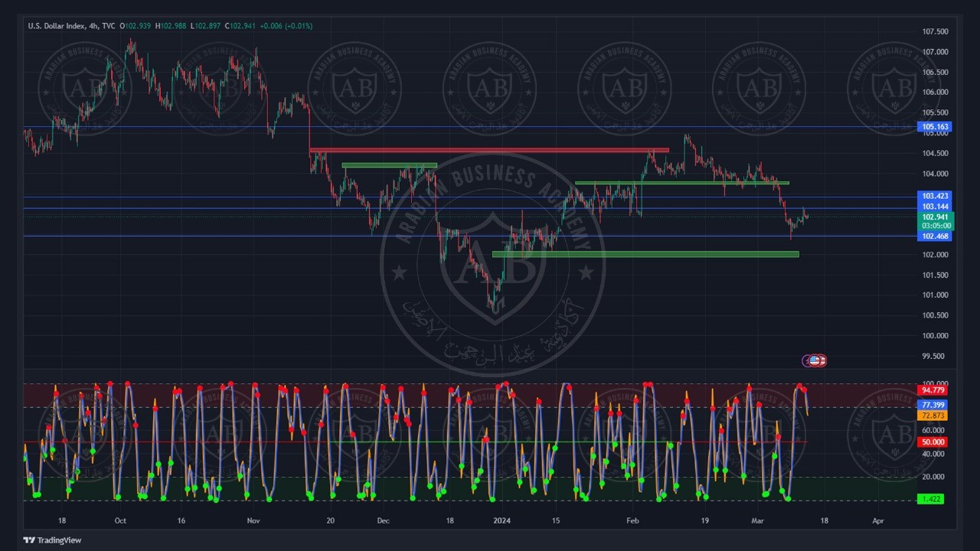This screenshot has height=551, width=980.
Task: Click the green current price label 102.941
Action: coord(935,217)
